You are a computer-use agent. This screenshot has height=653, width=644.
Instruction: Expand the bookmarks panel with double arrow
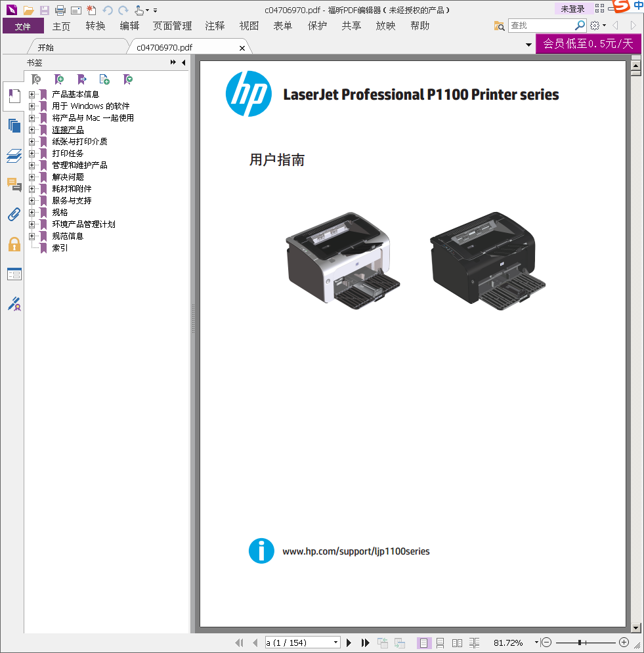(x=173, y=62)
